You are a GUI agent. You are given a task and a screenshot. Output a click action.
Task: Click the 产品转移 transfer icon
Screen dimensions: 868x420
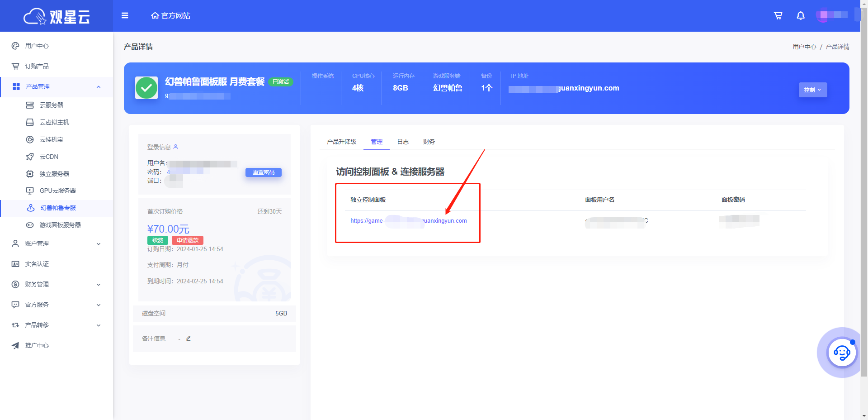15,325
